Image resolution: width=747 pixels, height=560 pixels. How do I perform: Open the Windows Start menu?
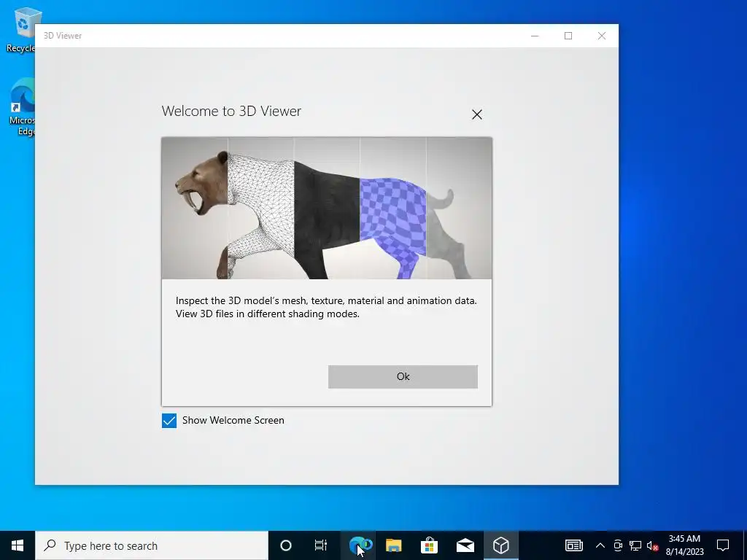click(x=18, y=545)
